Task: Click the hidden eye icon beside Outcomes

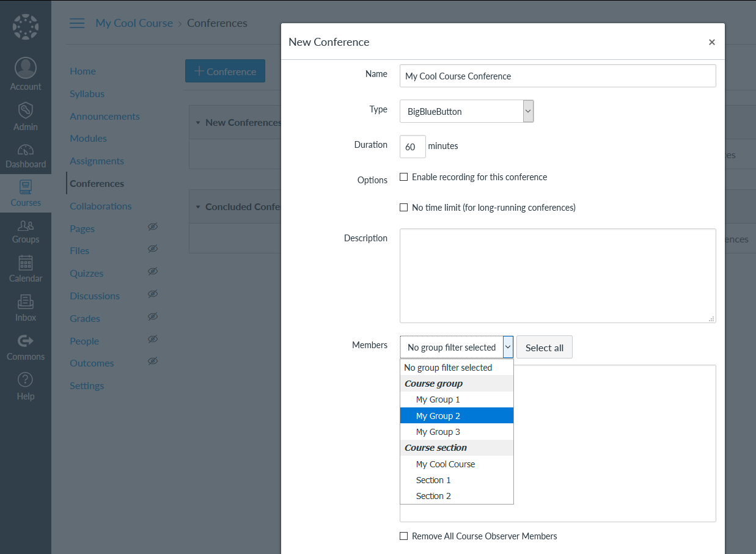Action: (x=153, y=361)
